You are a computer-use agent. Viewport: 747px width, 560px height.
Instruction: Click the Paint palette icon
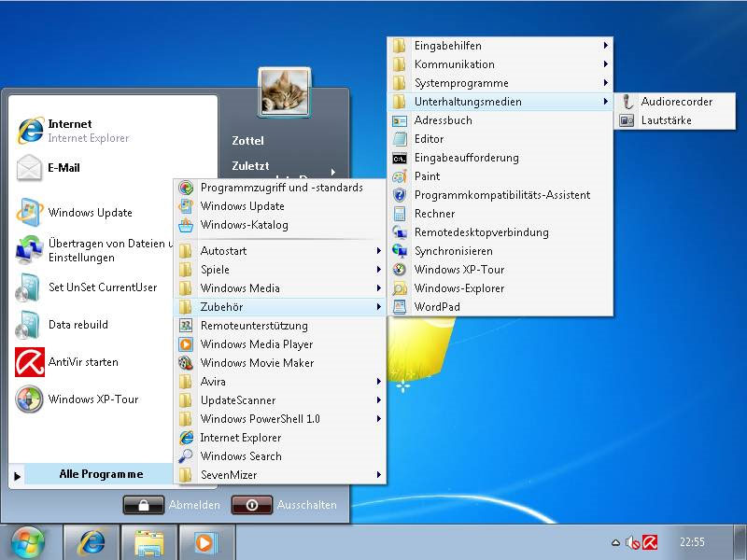pyautogui.click(x=400, y=176)
